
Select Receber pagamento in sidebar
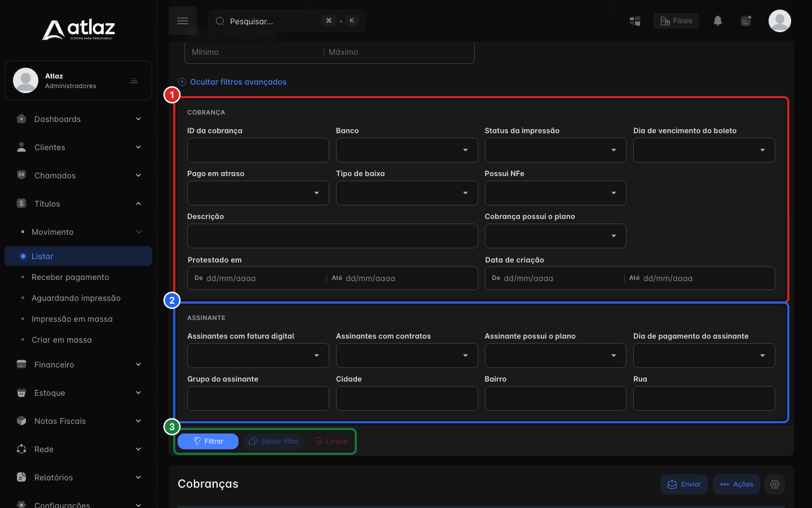tap(70, 277)
